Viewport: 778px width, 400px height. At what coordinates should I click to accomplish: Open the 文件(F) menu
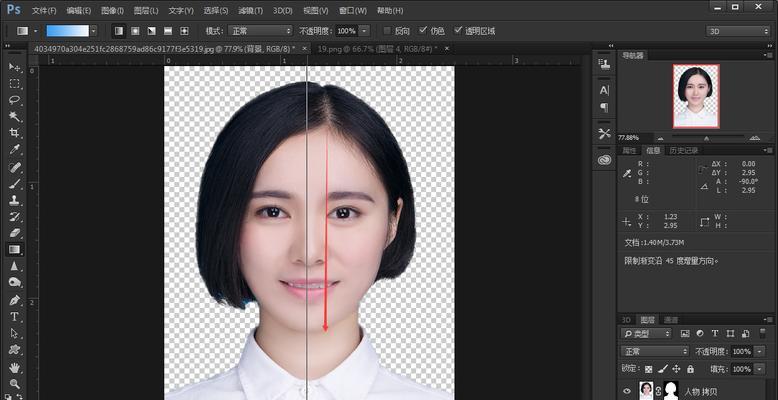(x=44, y=10)
